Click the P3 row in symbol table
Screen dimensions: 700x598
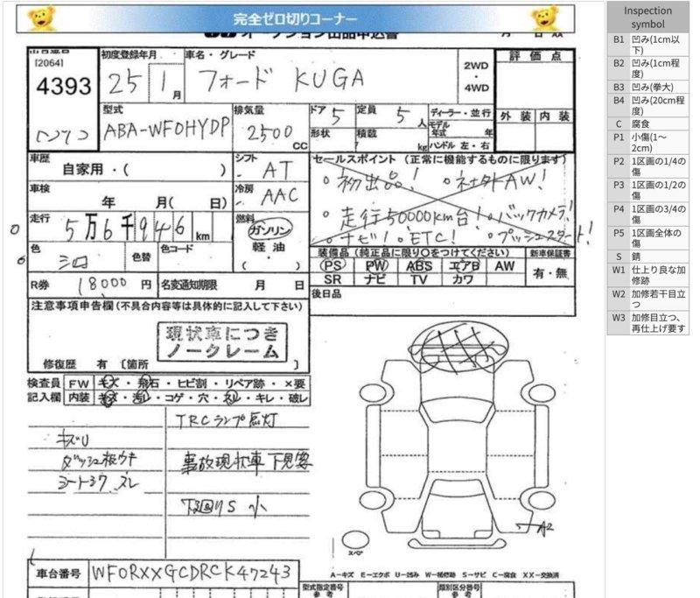pos(647,191)
